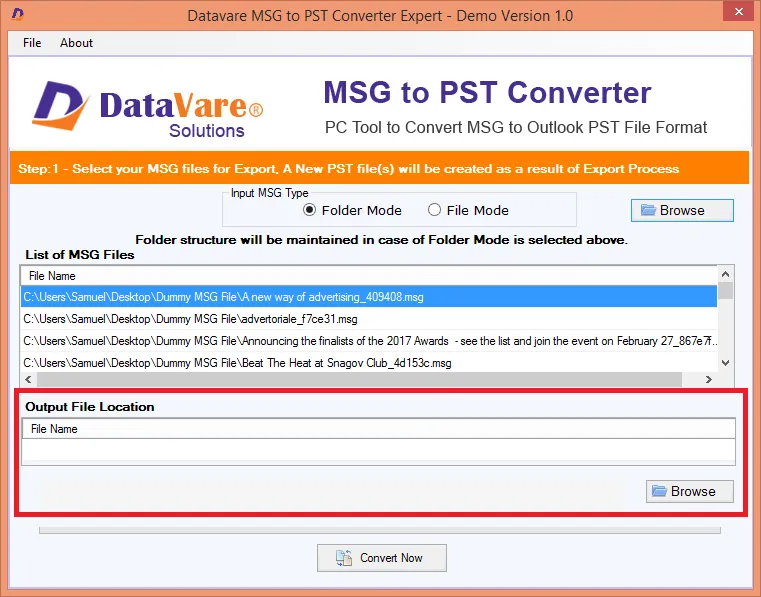Click the horizontal scroll left arrow
The width and height of the screenshot is (761, 597).
(28, 380)
